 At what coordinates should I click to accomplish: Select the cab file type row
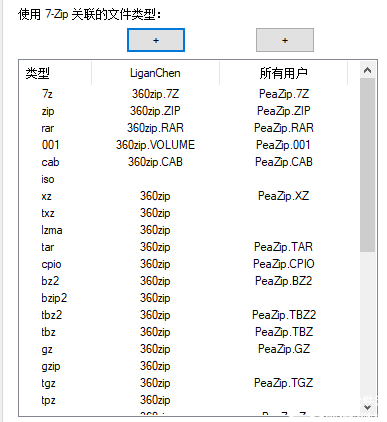[189, 162]
